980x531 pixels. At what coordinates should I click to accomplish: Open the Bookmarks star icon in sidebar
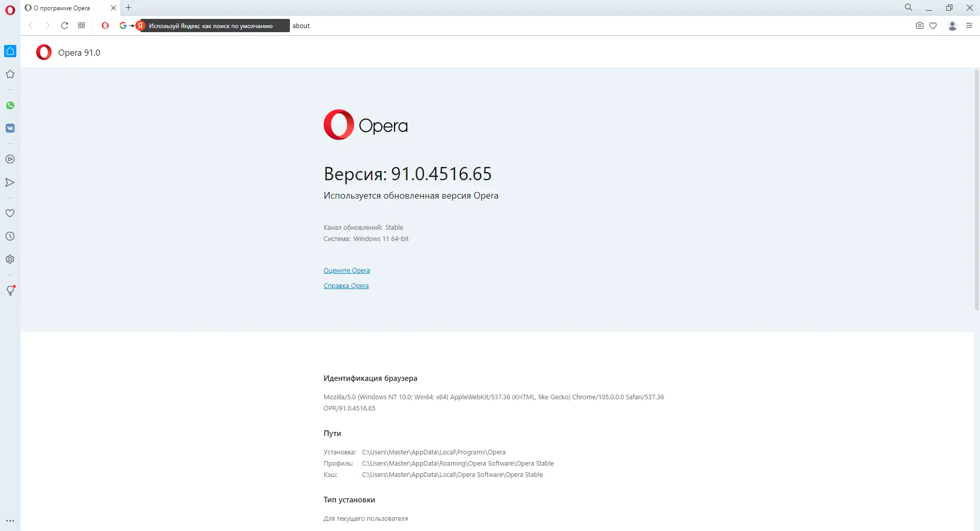pyautogui.click(x=10, y=74)
